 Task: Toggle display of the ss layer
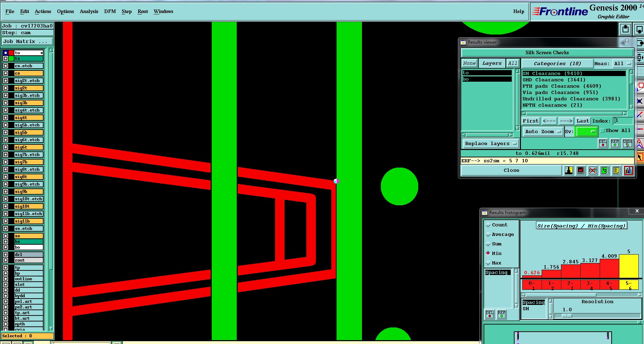pyautogui.click(x=6, y=236)
